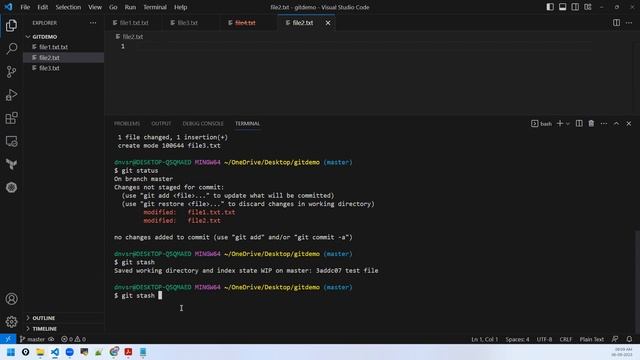Kill the terminal with trash icon
The width and height of the screenshot is (640, 360).
click(591, 123)
